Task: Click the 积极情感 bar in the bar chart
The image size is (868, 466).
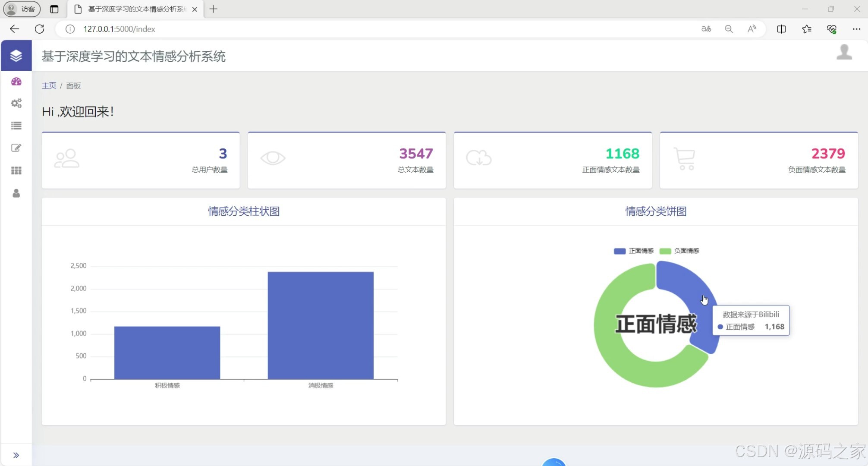Action: (x=167, y=353)
